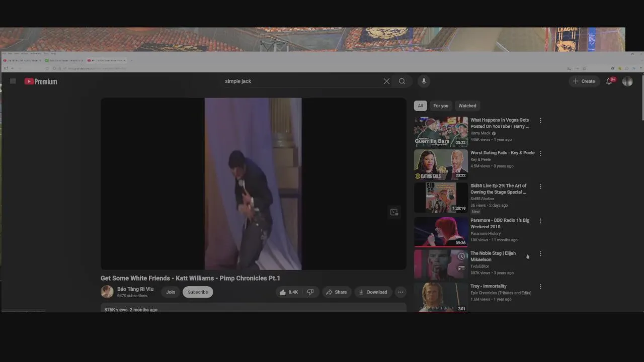
Task: Reload the page in the browser toolbar
Action: [x=47, y=68]
